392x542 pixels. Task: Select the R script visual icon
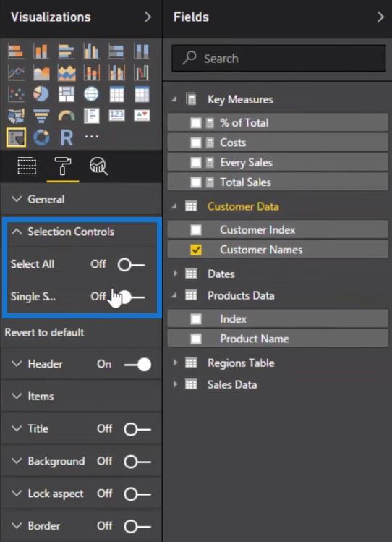[67, 137]
